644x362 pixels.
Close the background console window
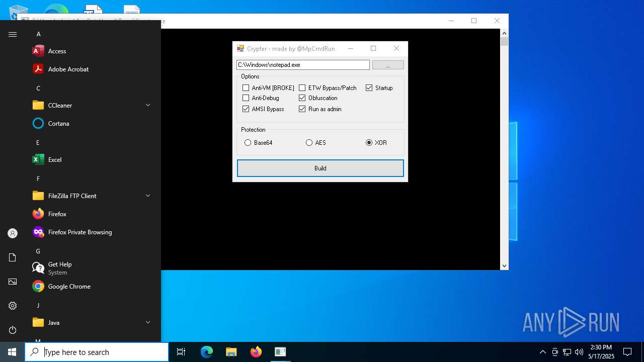coord(497,21)
